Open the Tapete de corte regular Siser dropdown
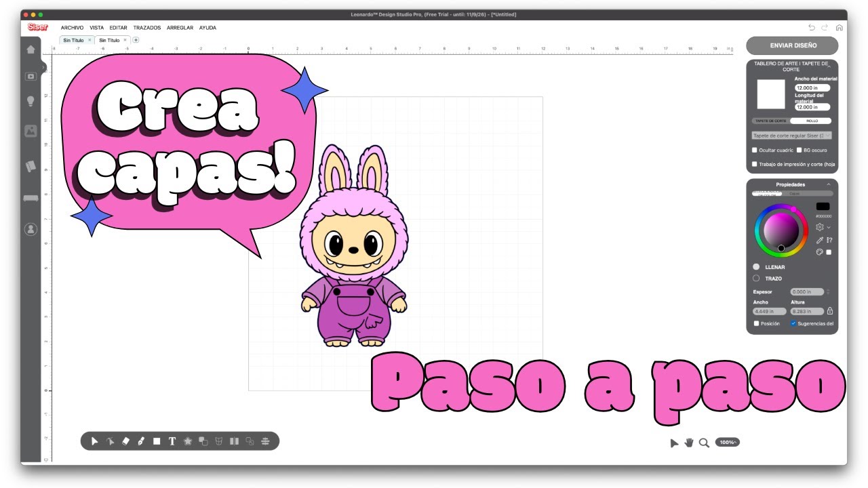 coord(792,136)
